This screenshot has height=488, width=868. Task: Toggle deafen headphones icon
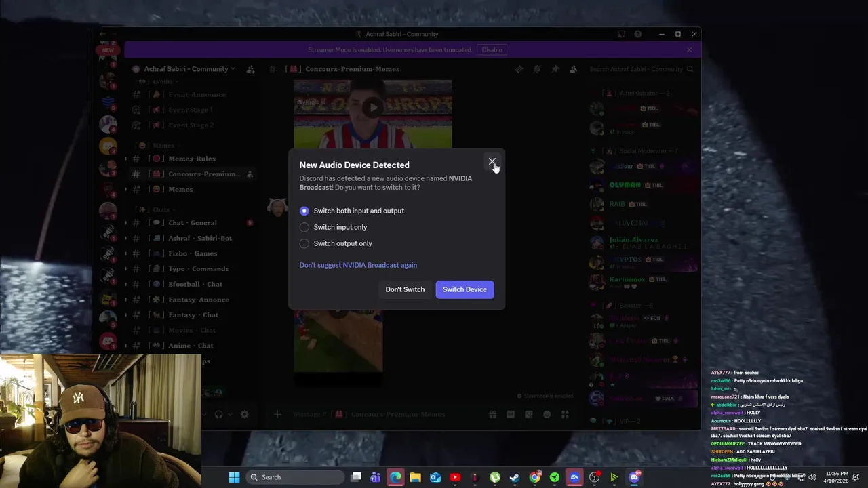point(218,414)
